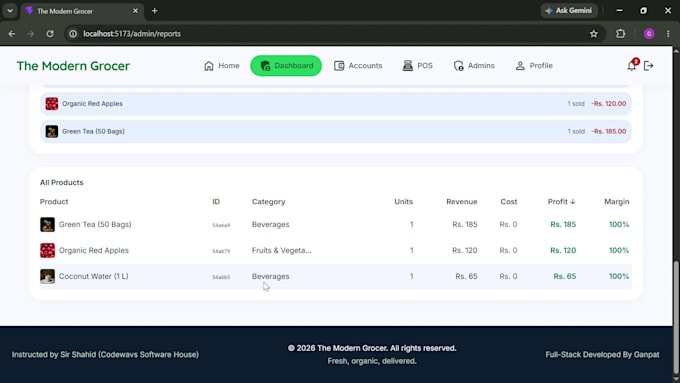
Task: Click Rs. 185 profit value
Action: (563, 225)
